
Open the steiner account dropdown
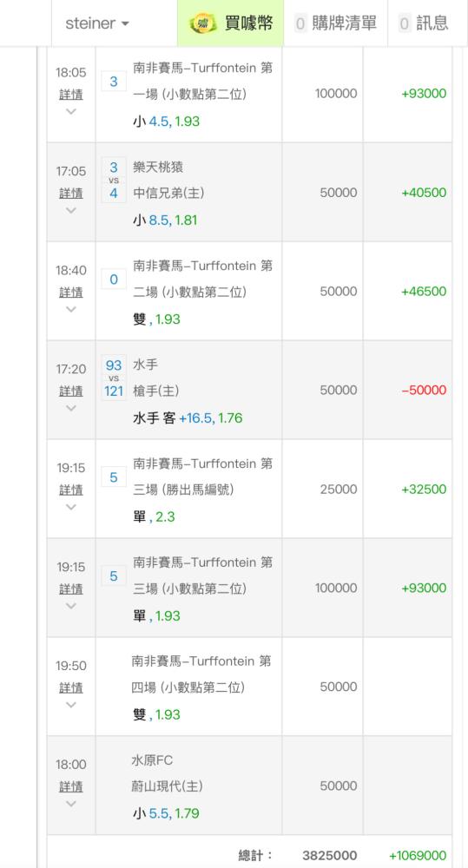[97, 23]
